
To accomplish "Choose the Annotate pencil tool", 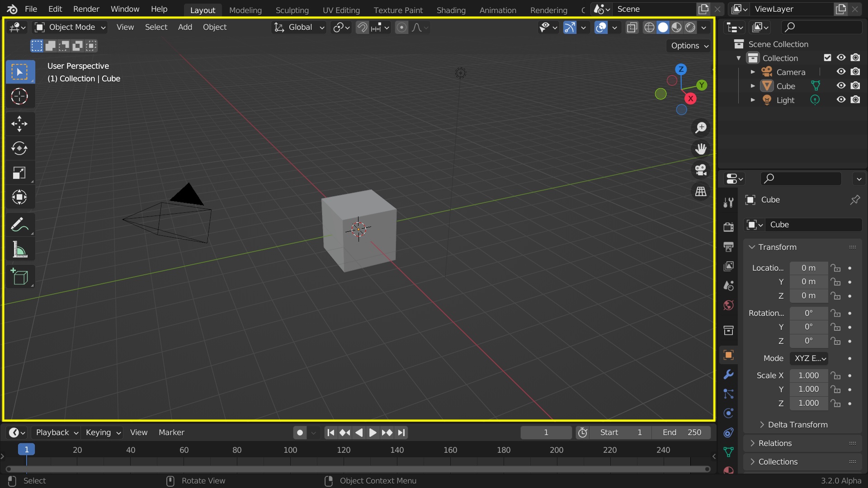I will pos(19,225).
